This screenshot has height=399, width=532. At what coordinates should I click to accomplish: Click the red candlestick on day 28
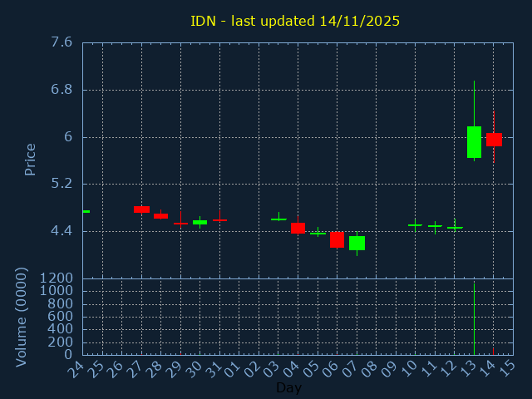[x=160, y=216]
